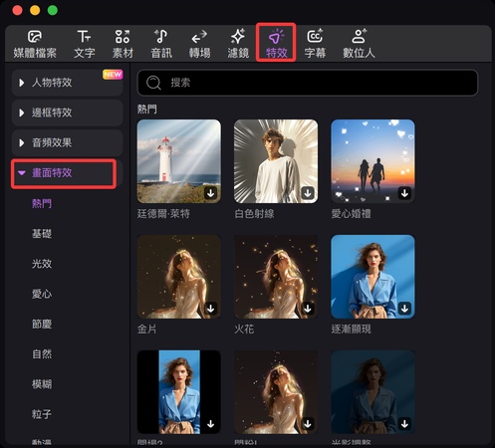Download the bottom-row letterbox woman effect

pyautogui.click(x=211, y=424)
